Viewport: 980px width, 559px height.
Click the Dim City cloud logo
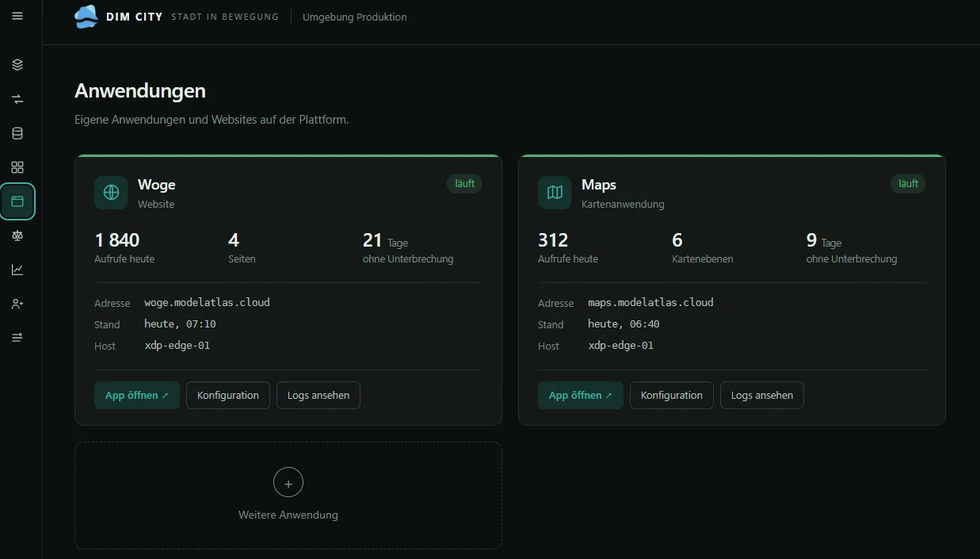click(86, 17)
